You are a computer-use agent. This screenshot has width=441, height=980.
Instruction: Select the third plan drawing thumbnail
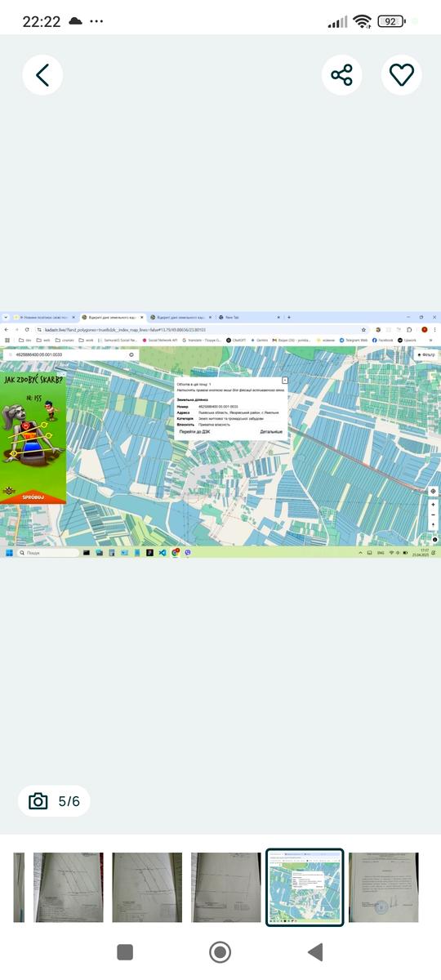tap(147, 888)
